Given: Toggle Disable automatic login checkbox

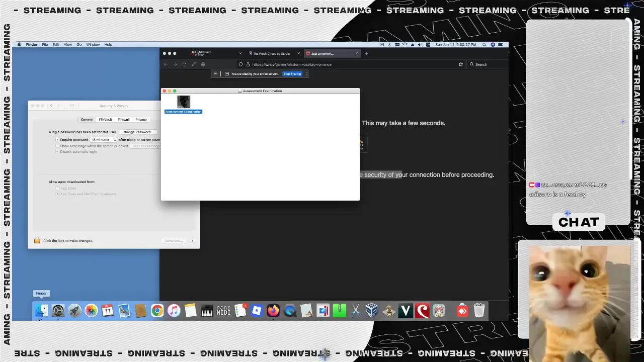Looking at the screenshot, I should click(x=57, y=151).
